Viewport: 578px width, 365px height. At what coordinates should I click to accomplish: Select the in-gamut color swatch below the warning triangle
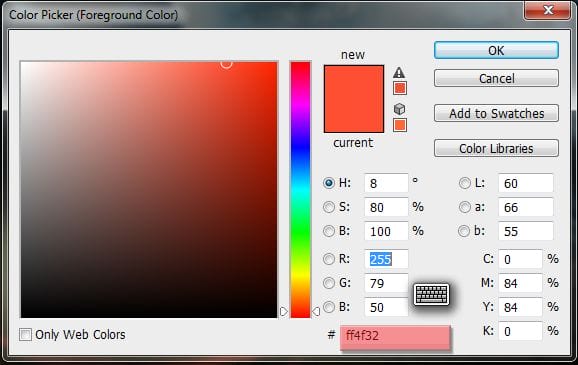[400, 88]
